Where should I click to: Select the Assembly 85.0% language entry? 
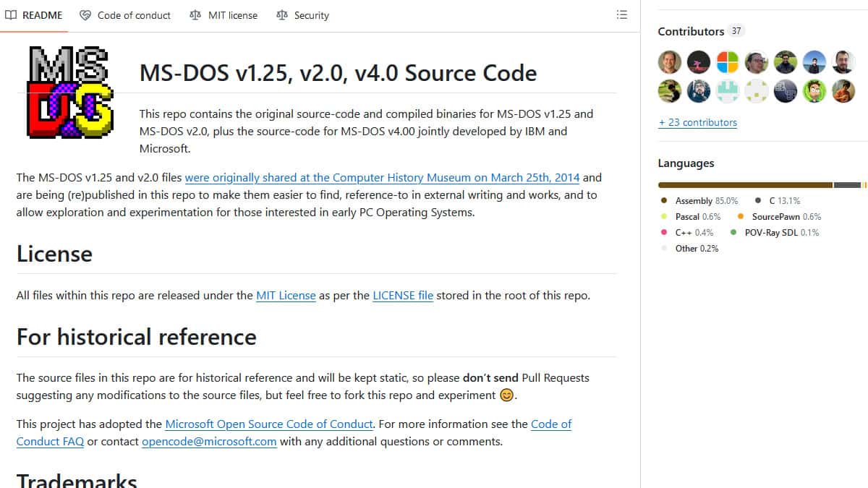699,200
